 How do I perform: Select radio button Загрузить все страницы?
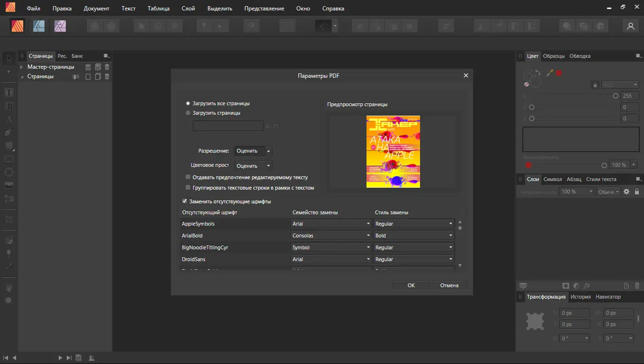tap(188, 103)
